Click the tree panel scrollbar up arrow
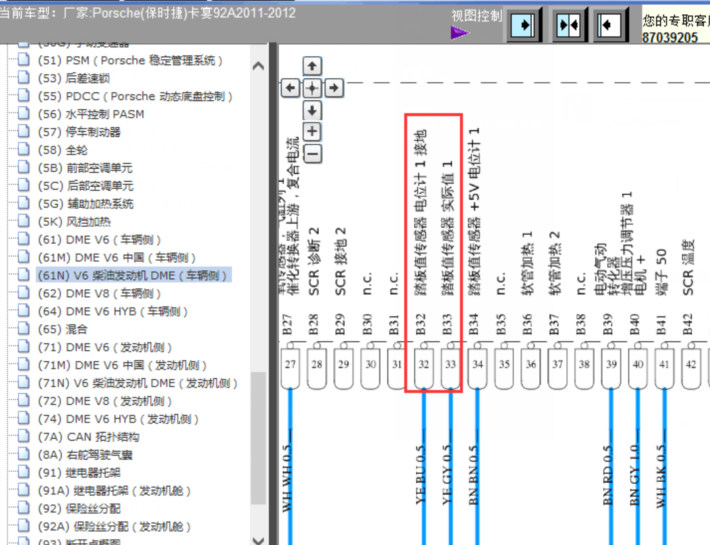This screenshot has height=545, width=710. click(x=259, y=66)
